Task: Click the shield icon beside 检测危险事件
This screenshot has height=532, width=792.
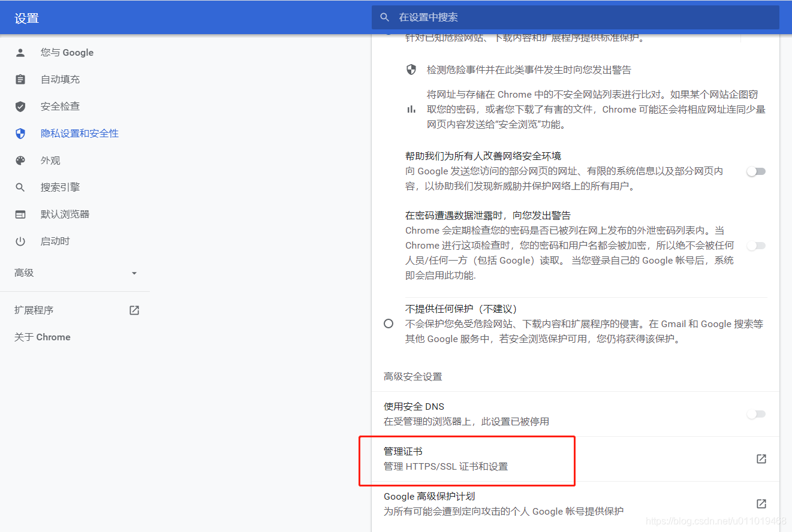Action: (x=411, y=70)
